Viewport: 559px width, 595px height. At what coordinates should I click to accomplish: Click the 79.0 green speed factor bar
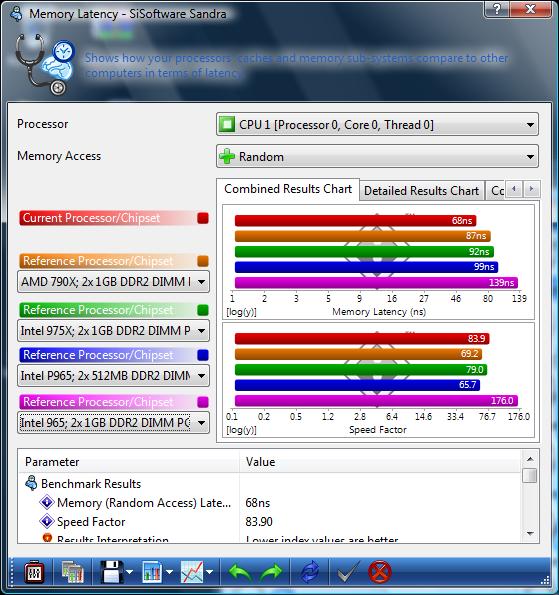coord(361,370)
